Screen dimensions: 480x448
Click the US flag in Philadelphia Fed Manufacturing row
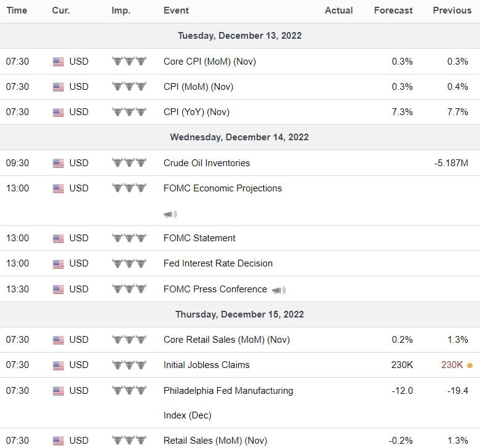pyautogui.click(x=58, y=391)
